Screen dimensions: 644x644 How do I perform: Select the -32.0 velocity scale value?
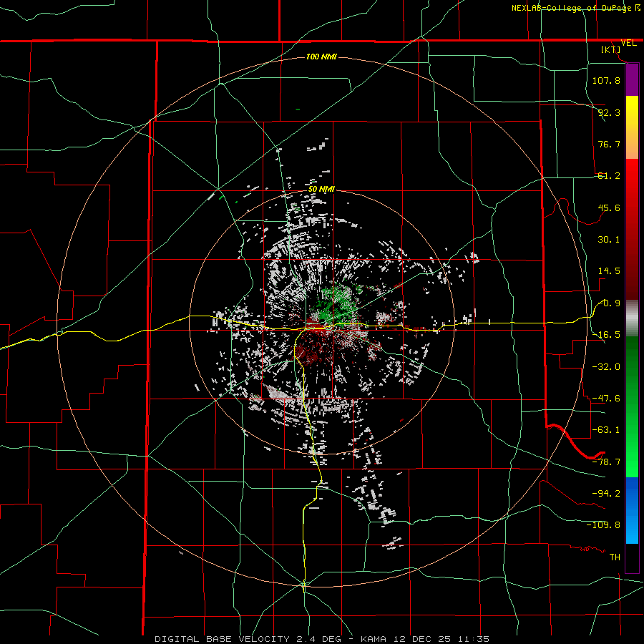tap(606, 367)
